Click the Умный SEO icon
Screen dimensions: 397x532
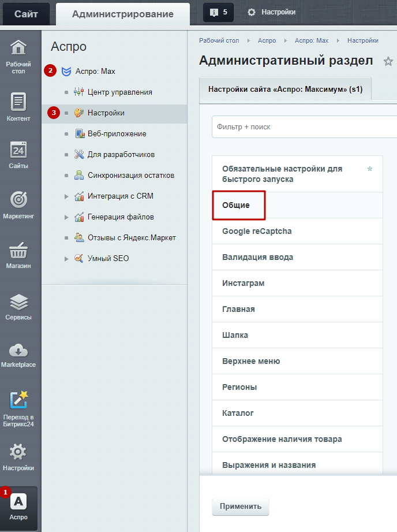pyautogui.click(x=78, y=258)
